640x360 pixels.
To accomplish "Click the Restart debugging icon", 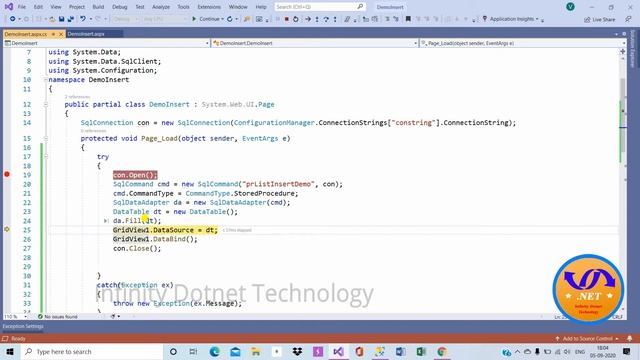I will [296, 19].
